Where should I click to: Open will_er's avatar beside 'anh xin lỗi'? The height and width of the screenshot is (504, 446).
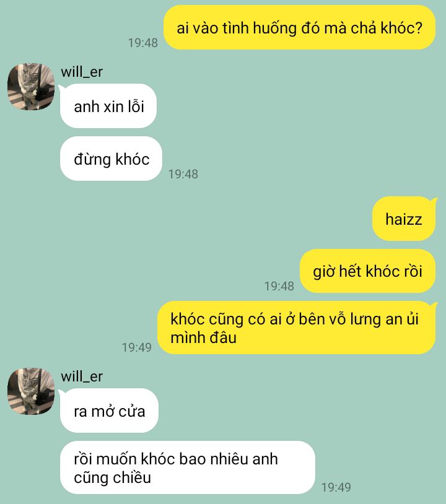click(x=31, y=87)
